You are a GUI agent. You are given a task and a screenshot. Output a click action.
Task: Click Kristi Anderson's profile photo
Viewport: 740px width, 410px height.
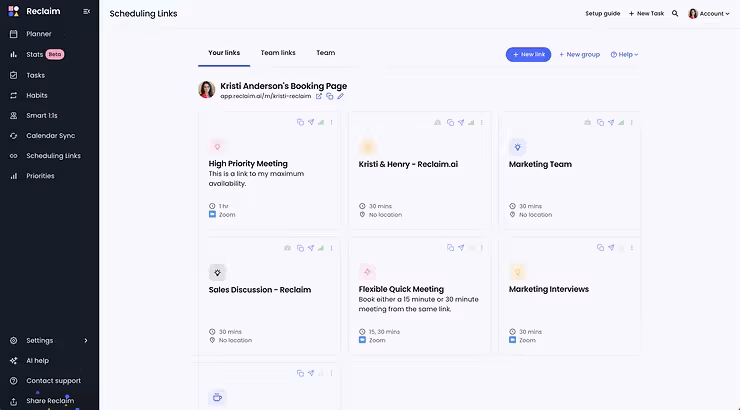(207, 89)
